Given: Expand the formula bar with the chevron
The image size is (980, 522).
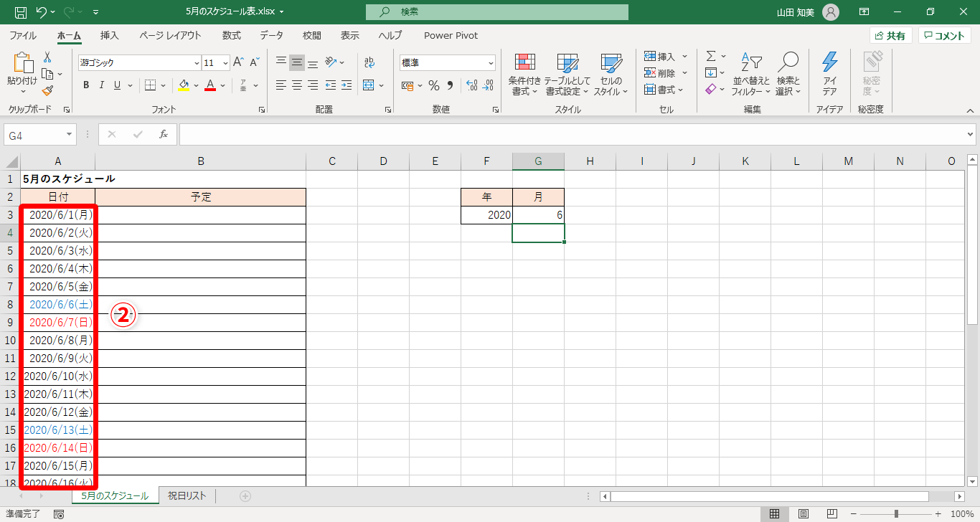Looking at the screenshot, I should [971, 134].
